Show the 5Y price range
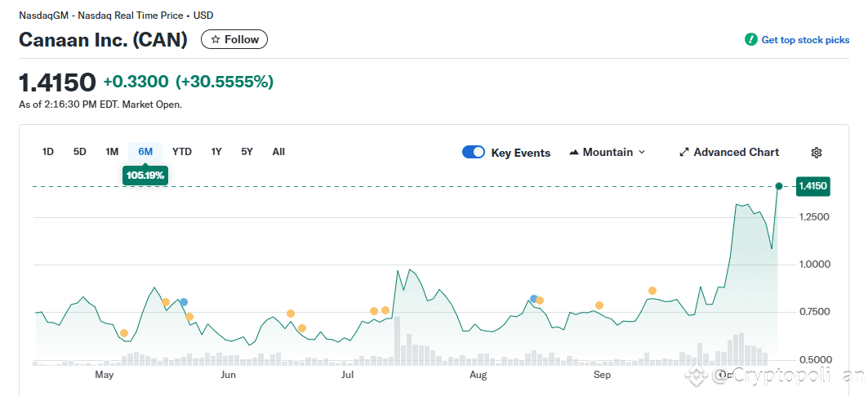 247,152
